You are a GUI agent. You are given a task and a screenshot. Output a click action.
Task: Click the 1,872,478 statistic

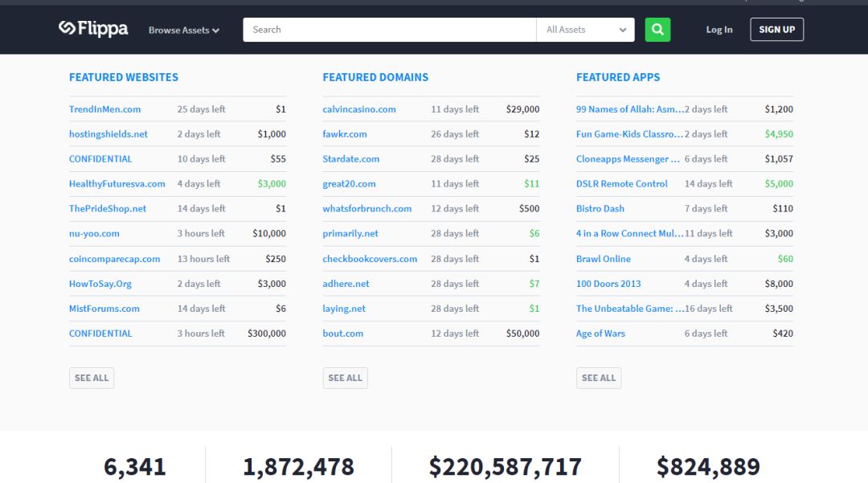(298, 467)
